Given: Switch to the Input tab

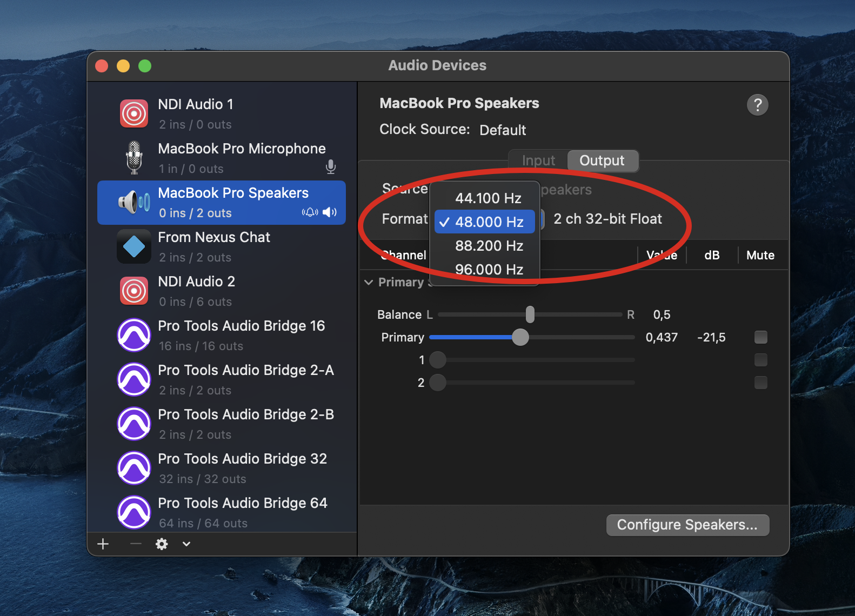Looking at the screenshot, I should point(538,160).
